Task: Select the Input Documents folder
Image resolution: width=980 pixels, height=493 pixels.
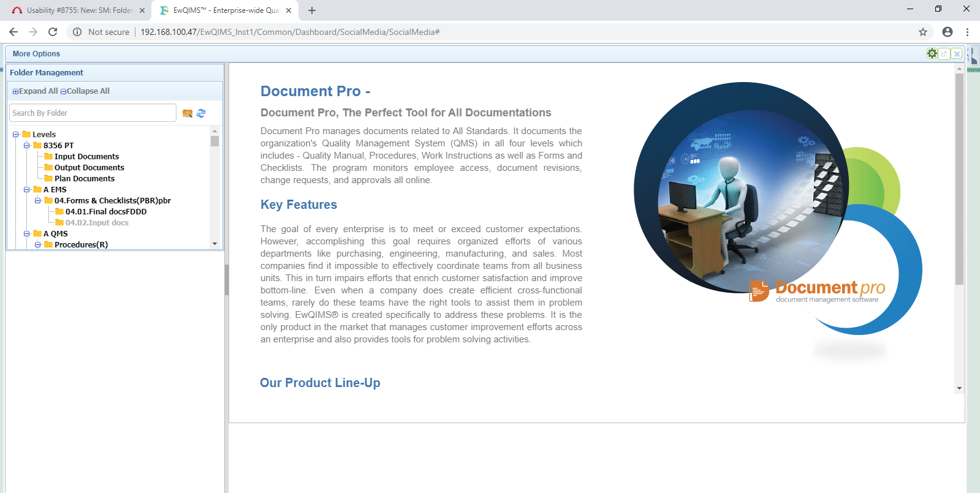Action: (x=86, y=156)
